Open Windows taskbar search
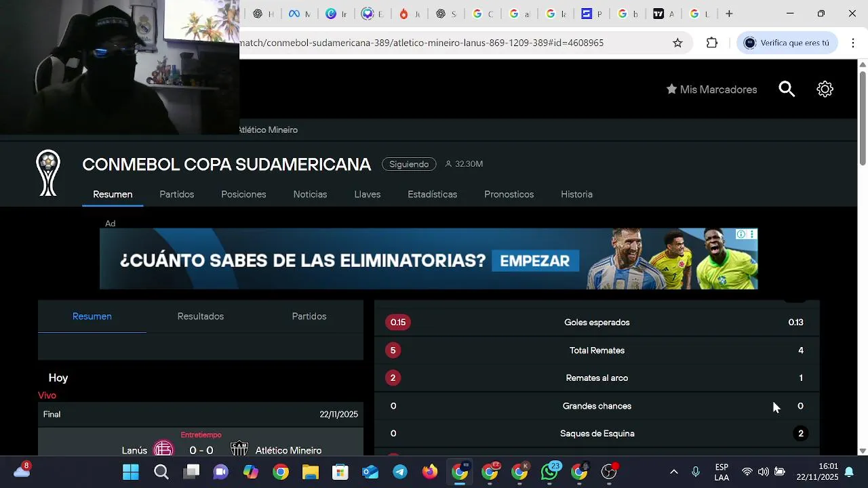The width and height of the screenshot is (868, 488). pos(161,472)
